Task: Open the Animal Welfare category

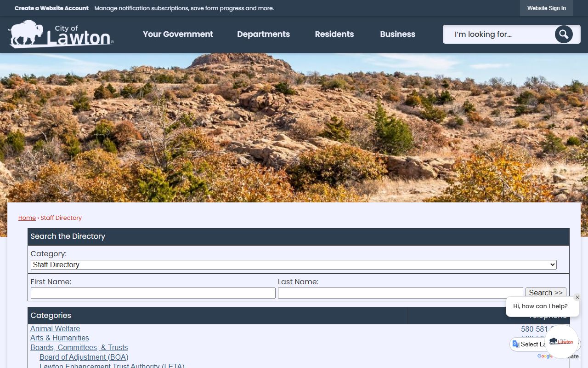Action: (x=55, y=328)
